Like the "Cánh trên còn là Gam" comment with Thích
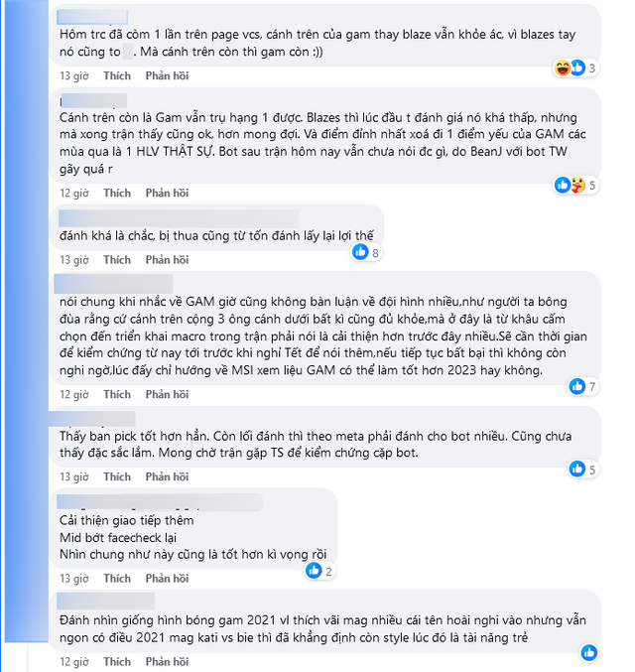Screen dimensions: 635x672 pyautogui.click(x=117, y=194)
